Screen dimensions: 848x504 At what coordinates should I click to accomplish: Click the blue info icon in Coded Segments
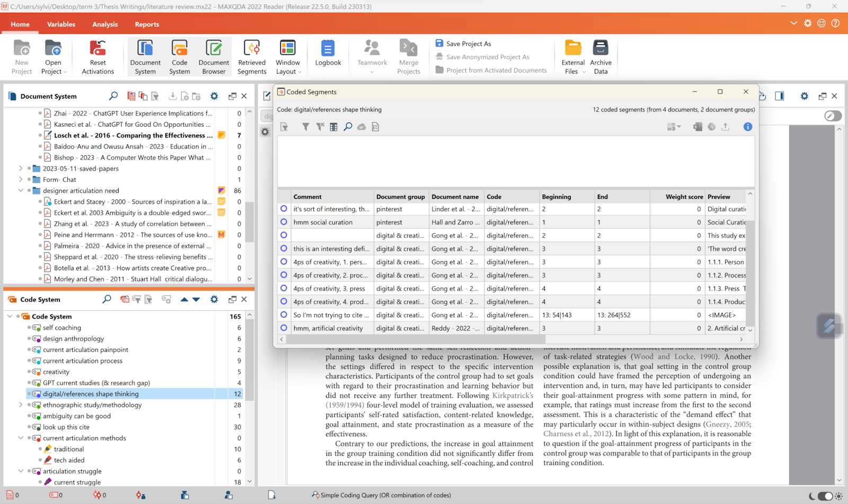[747, 127]
